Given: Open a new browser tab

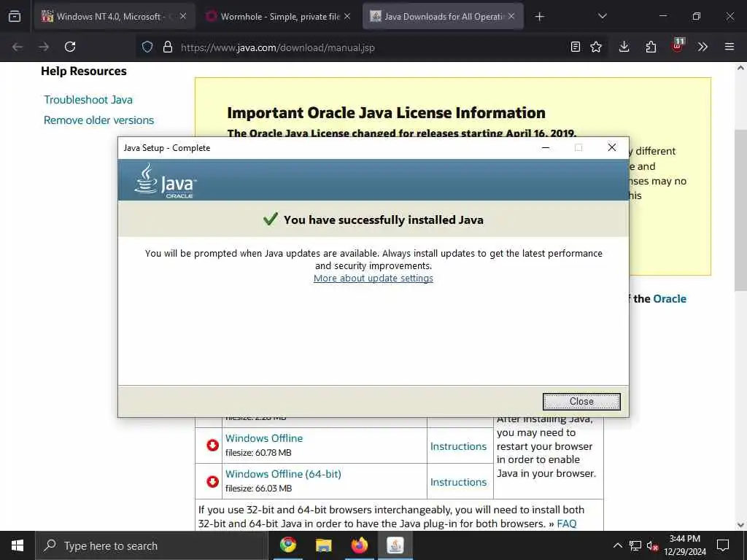Looking at the screenshot, I should pyautogui.click(x=539, y=17).
